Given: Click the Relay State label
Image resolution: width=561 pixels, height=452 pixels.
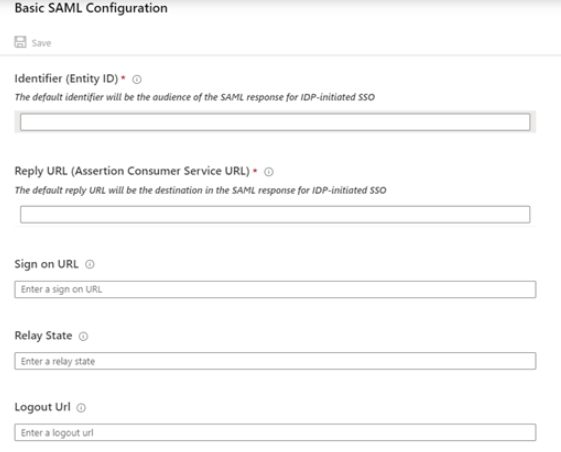Looking at the screenshot, I should (43, 336).
